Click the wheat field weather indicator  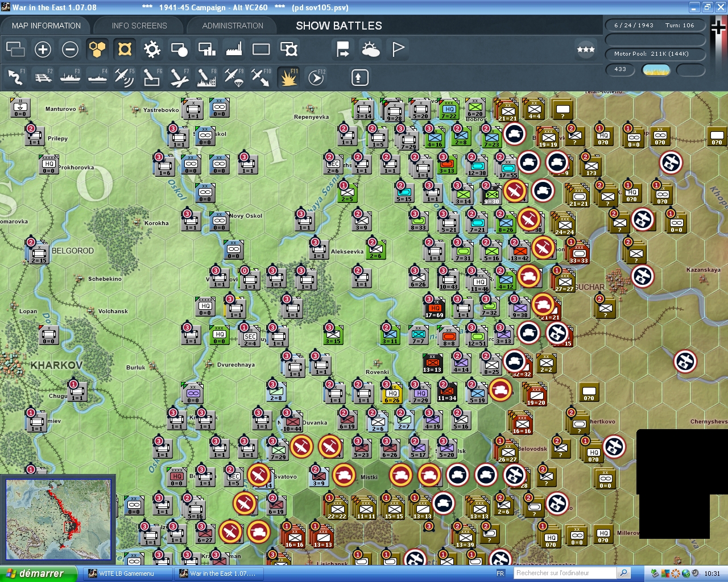coord(656,70)
